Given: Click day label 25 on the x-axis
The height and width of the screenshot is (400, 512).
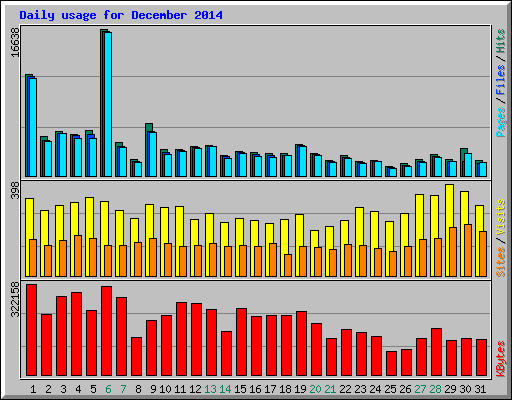Looking at the screenshot, I should tap(390, 389).
